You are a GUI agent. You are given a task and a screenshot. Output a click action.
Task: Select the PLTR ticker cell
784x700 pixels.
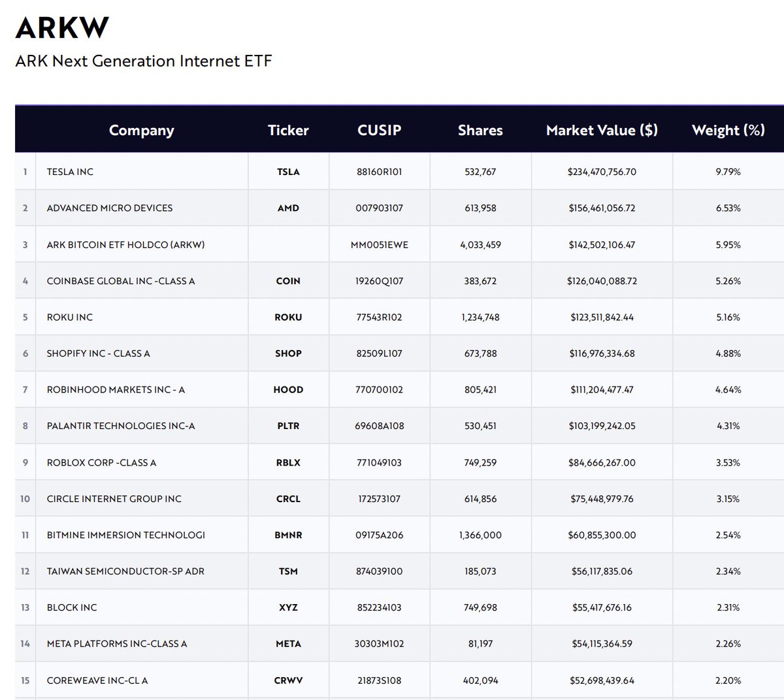pos(288,426)
